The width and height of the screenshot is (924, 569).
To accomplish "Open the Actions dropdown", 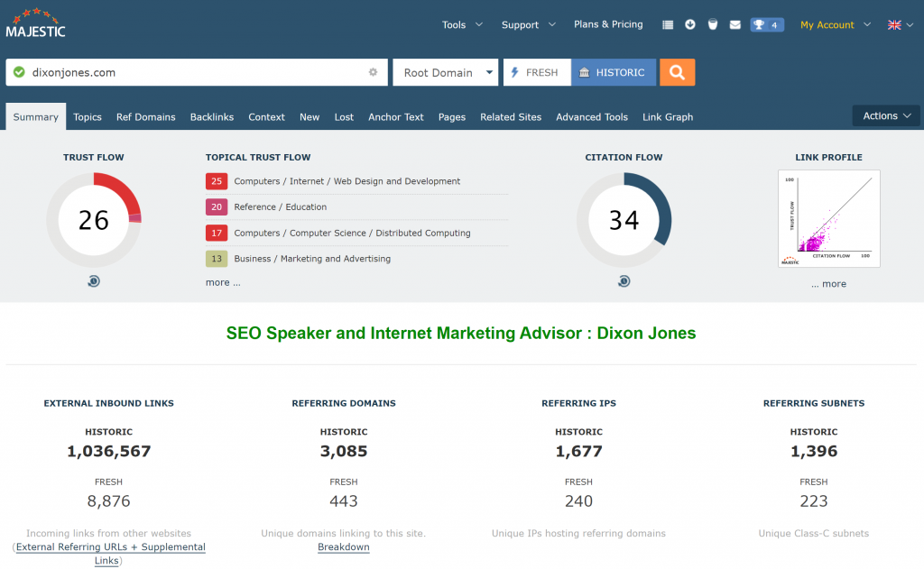I will click(886, 116).
